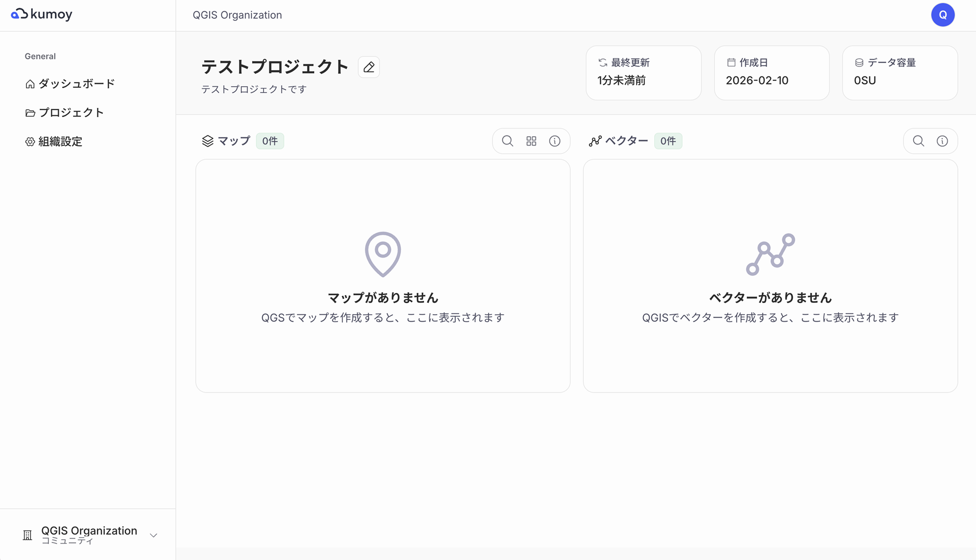Click the map pin empty-state icon
Viewport: 976px width, 560px height.
383,254
